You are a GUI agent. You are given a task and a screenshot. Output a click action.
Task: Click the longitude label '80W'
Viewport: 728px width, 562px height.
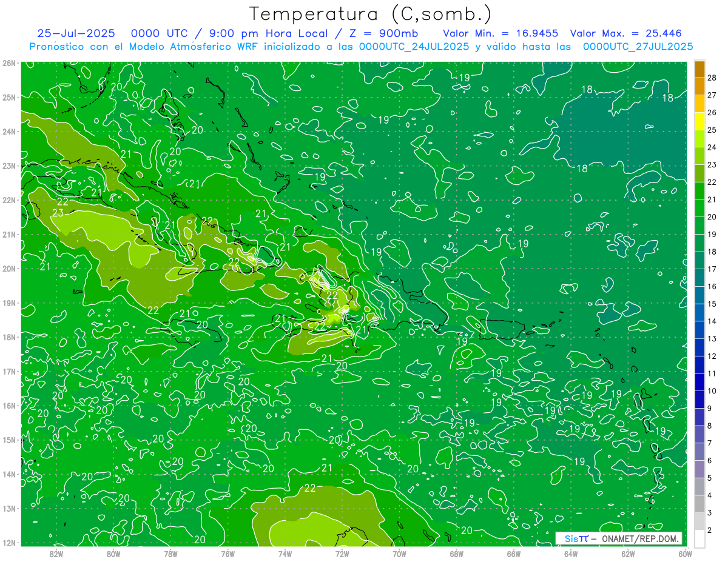click(113, 554)
